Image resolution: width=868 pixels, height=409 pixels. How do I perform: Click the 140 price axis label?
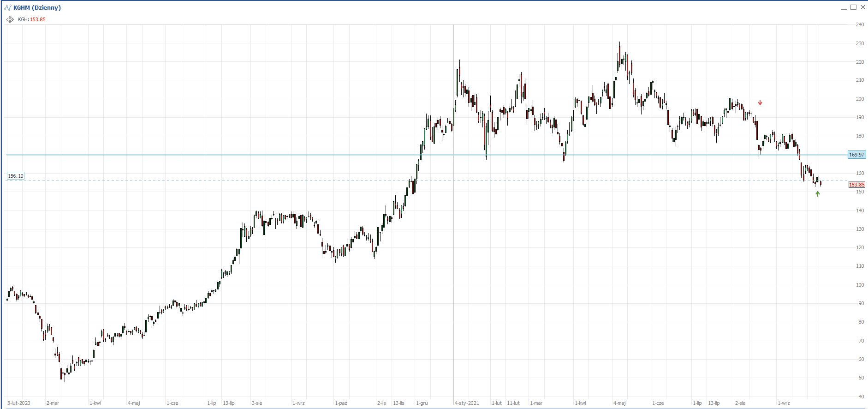pos(860,211)
